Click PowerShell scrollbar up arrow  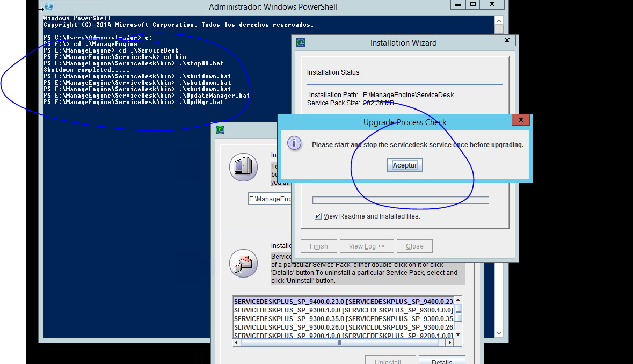coord(499,20)
